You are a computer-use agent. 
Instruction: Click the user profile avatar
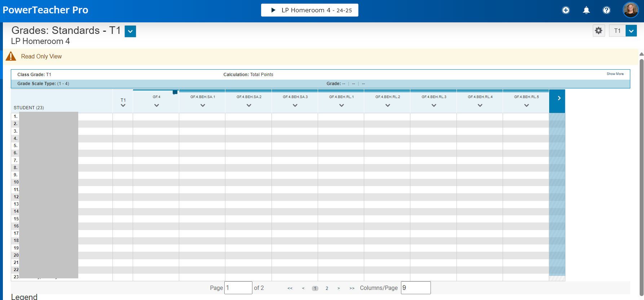(x=630, y=10)
